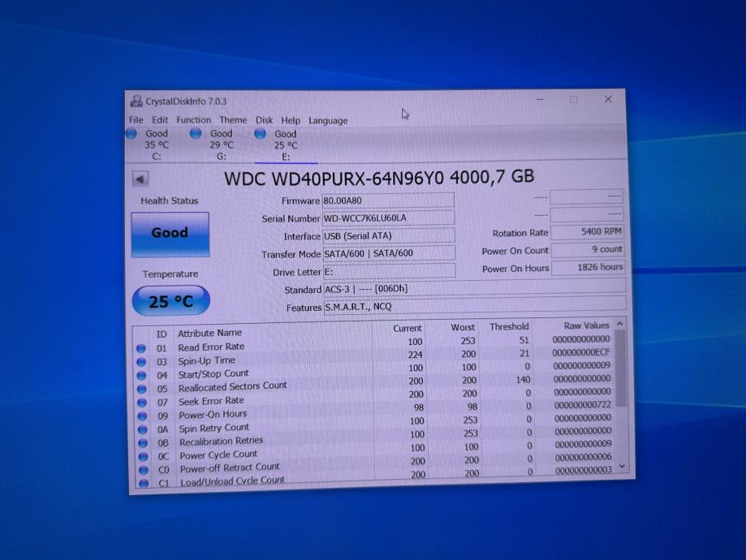Image resolution: width=746 pixels, height=560 pixels.
Task: Click the attribute list scrollbar thumb
Action: (620, 368)
